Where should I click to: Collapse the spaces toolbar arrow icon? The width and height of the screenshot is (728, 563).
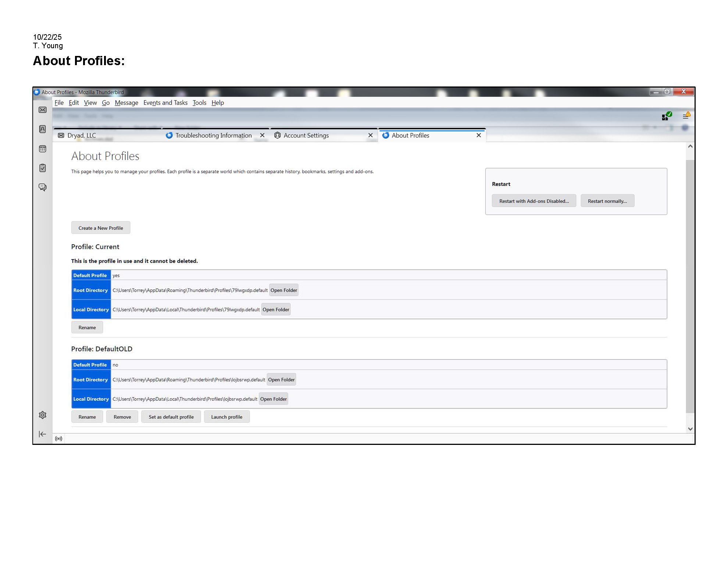point(43,434)
